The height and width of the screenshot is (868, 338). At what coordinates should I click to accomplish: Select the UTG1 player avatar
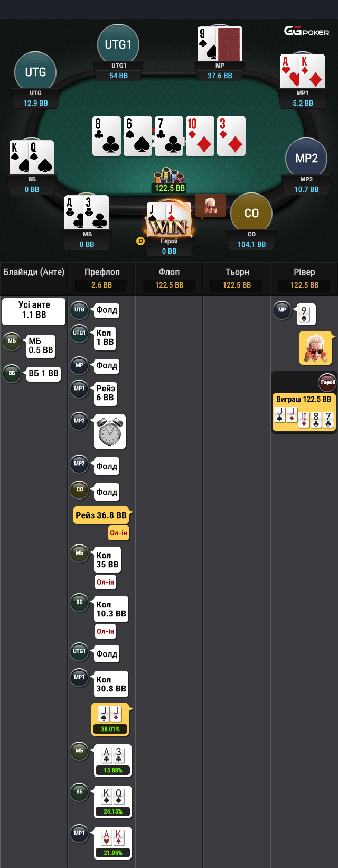coord(118,44)
